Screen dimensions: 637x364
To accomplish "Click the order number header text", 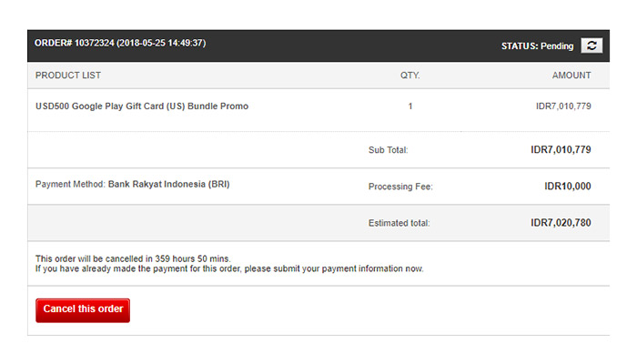I will click(x=120, y=43).
